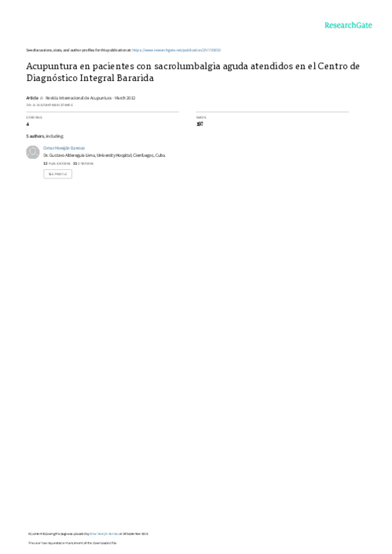Click the DOI text under the journal name

tap(50, 105)
